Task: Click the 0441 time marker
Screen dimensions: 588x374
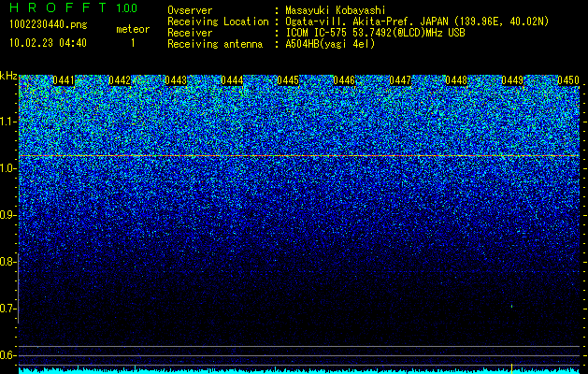Action: point(64,80)
